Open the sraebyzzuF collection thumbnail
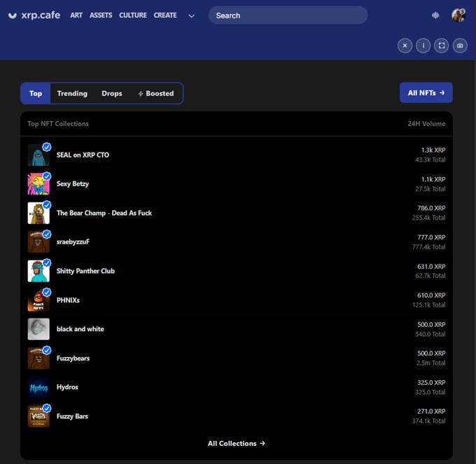 click(x=38, y=242)
